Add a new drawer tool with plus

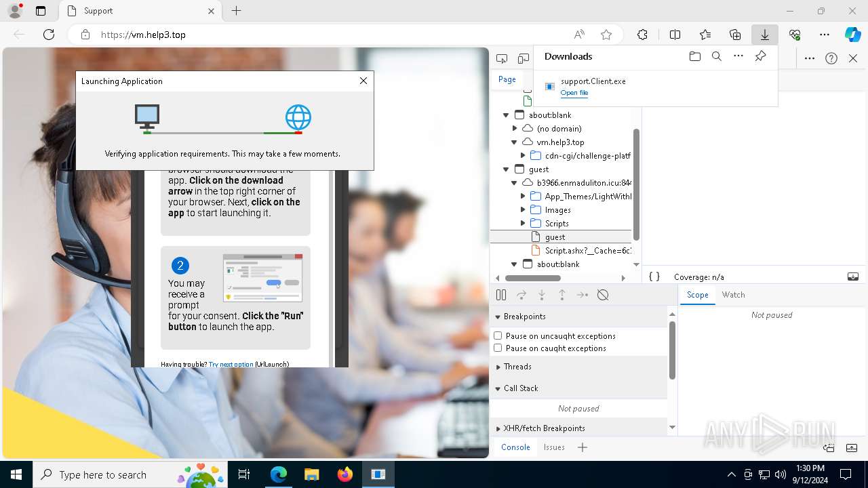coord(583,447)
